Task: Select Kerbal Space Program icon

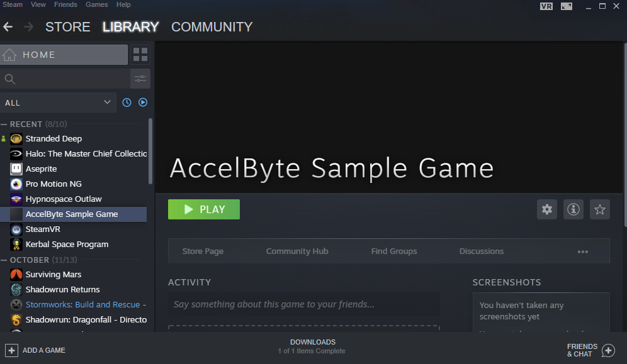Action: (16, 245)
